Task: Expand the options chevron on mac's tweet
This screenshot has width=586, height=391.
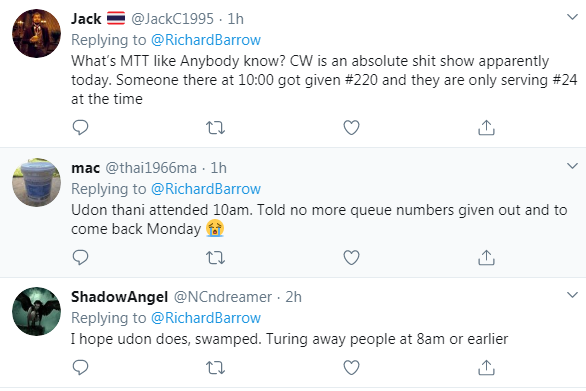Action: pyautogui.click(x=572, y=166)
